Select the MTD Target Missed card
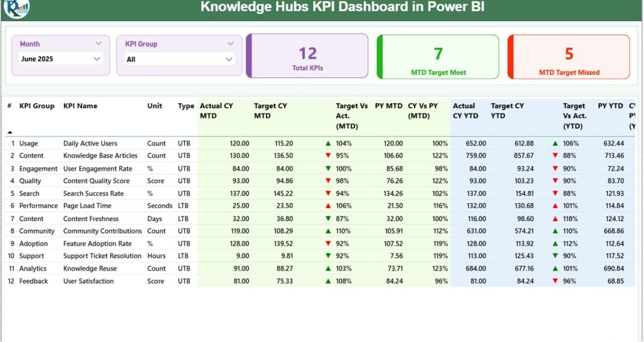Image resolution: width=644 pixels, height=342 pixels. coord(568,56)
